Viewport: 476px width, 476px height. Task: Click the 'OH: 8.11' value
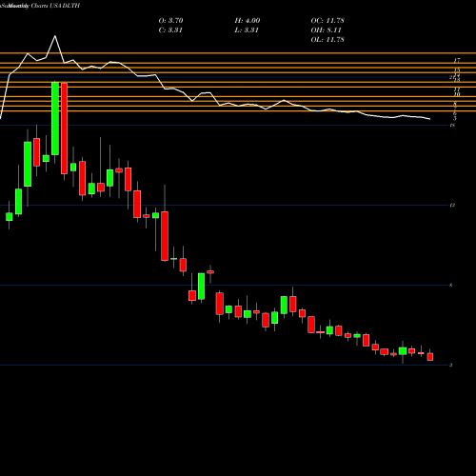point(326,30)
